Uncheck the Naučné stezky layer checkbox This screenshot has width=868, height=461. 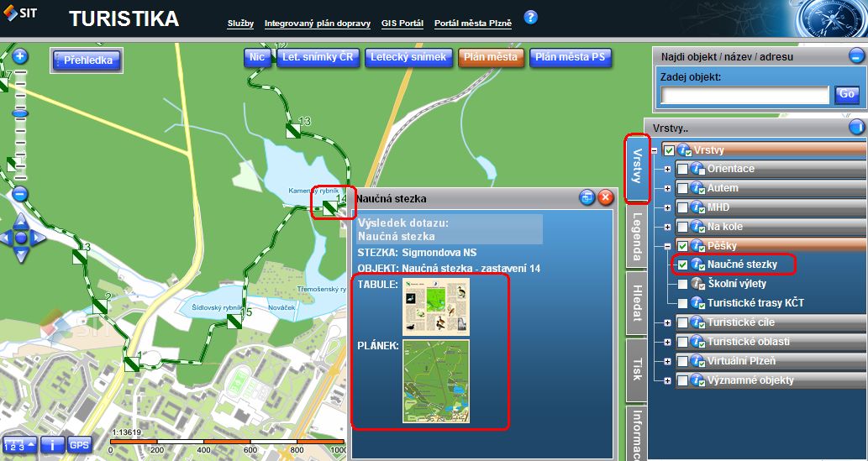click(683, 265)
